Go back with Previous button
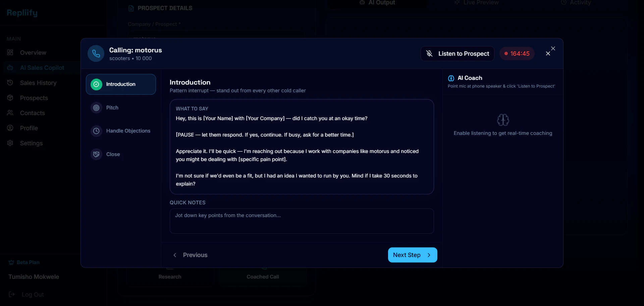 click(x=191, y=255)
